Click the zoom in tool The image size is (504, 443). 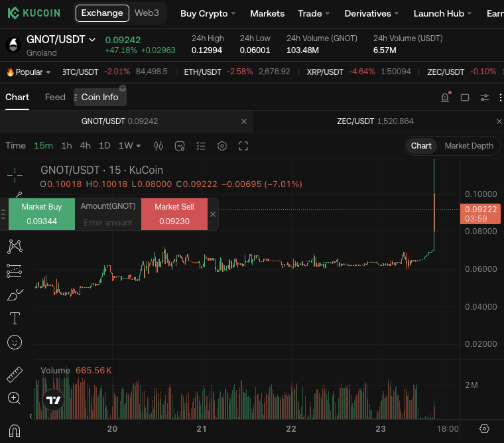(14, 398)
